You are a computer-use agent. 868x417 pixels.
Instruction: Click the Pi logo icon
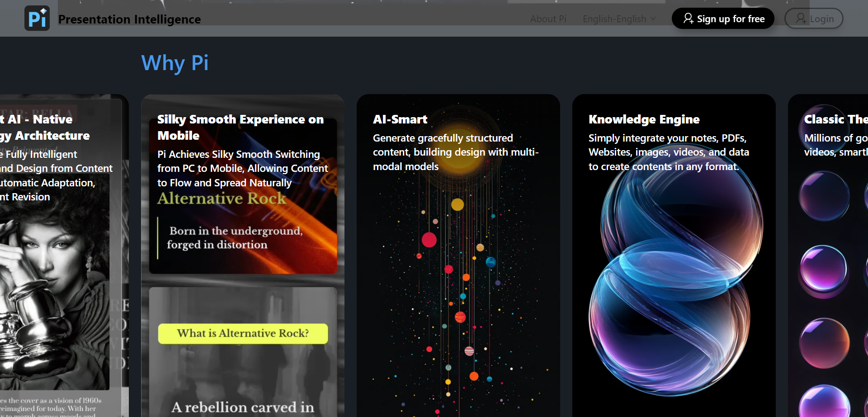pos(37,18)
